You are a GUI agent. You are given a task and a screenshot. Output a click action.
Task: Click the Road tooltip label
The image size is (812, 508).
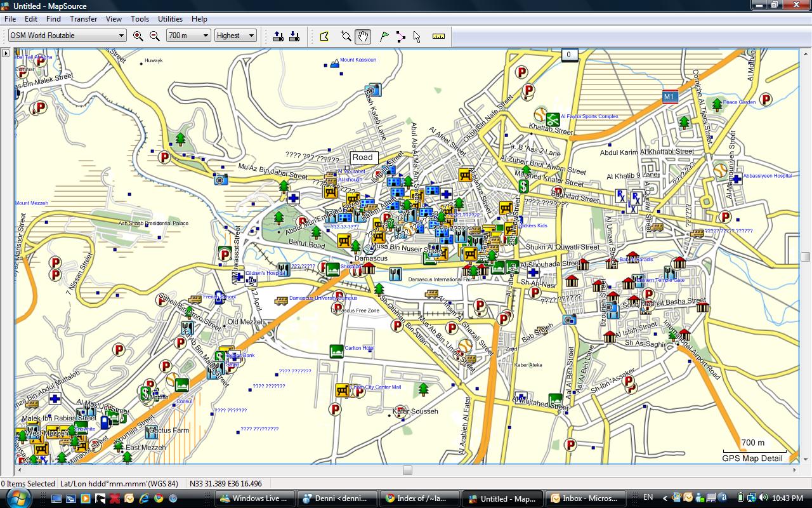pyautogui.click(x=363, y=157)
